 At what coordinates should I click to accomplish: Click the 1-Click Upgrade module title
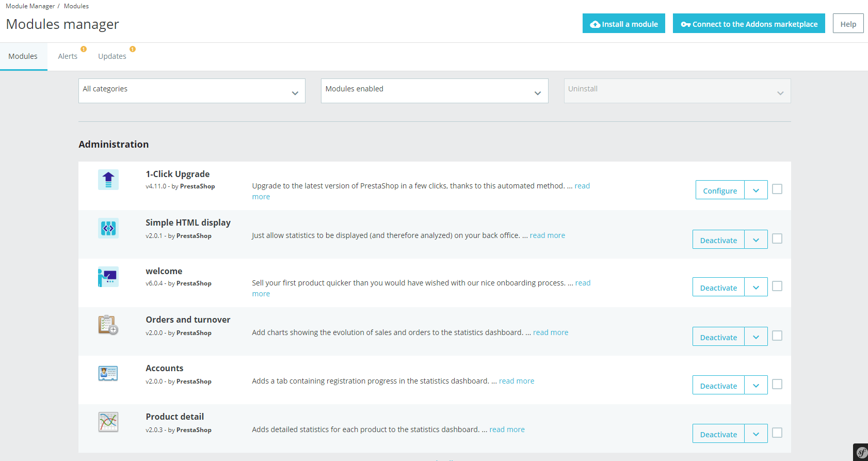[x=178, y=174]
